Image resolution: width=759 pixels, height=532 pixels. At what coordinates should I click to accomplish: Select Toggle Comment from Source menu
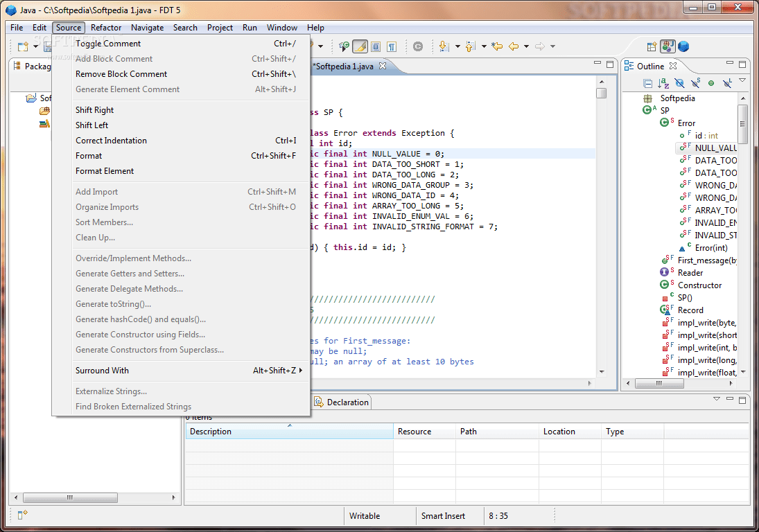[x=108, y=44]
